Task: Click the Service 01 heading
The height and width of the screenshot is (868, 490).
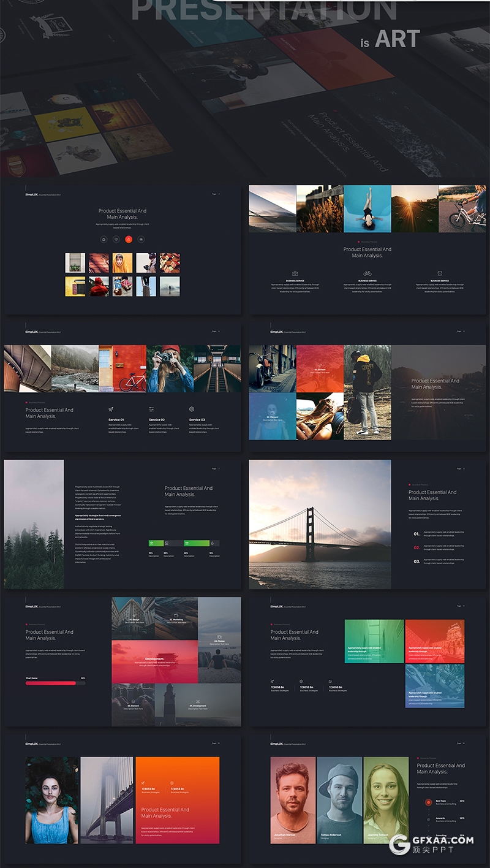Action: tap(116, 420)
